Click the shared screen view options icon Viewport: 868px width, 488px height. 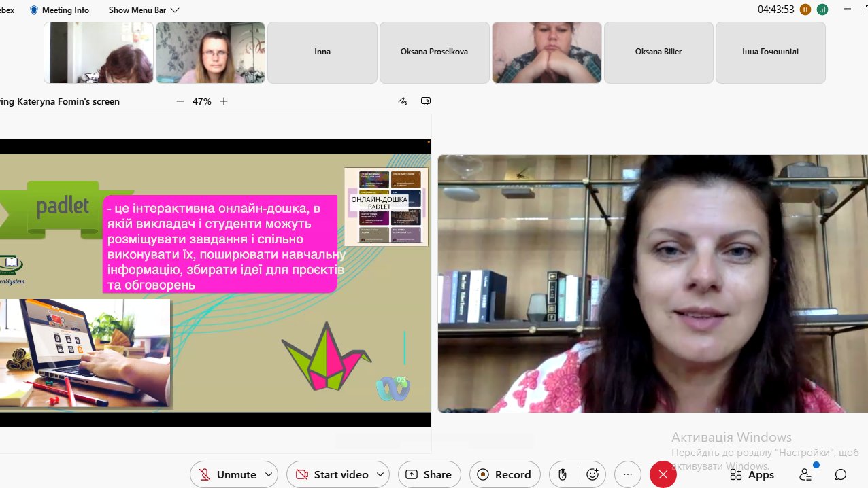(426, 101)
